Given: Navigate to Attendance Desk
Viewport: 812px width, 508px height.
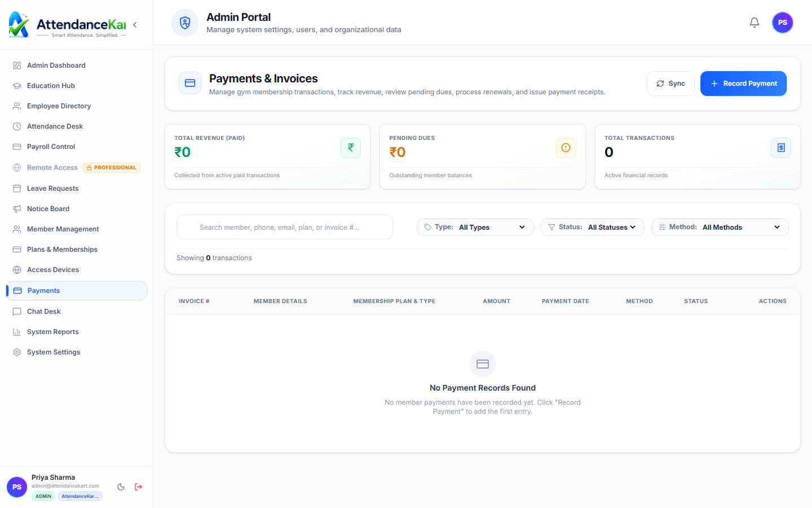Looking at the screenshot, I should click(x=77, y=126).
